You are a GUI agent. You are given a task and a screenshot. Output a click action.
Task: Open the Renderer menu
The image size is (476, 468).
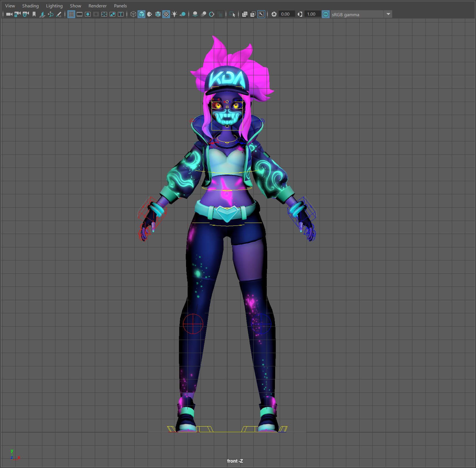click(x=97, y=6)
